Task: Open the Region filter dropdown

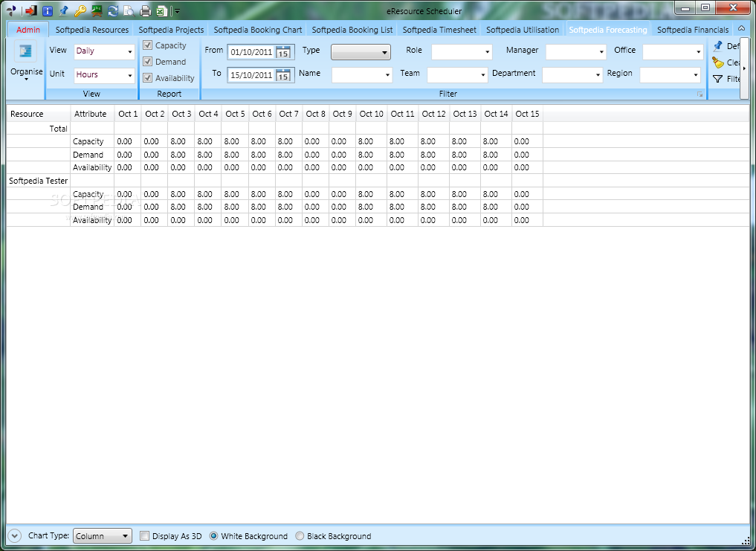Action: (x=670, y=75)
